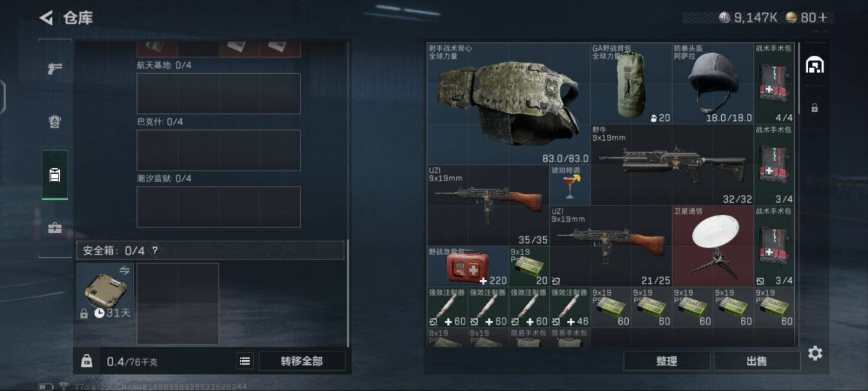The width and height of the screenshot is (868, 391).
Task: Click the locked stash page padlock icon
Action: [814, 108]
